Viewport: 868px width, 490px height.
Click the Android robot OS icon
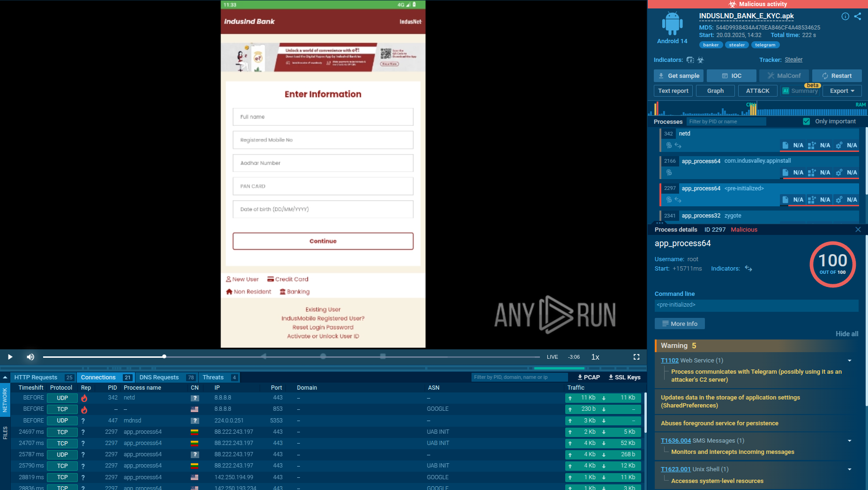click(672, 23)
